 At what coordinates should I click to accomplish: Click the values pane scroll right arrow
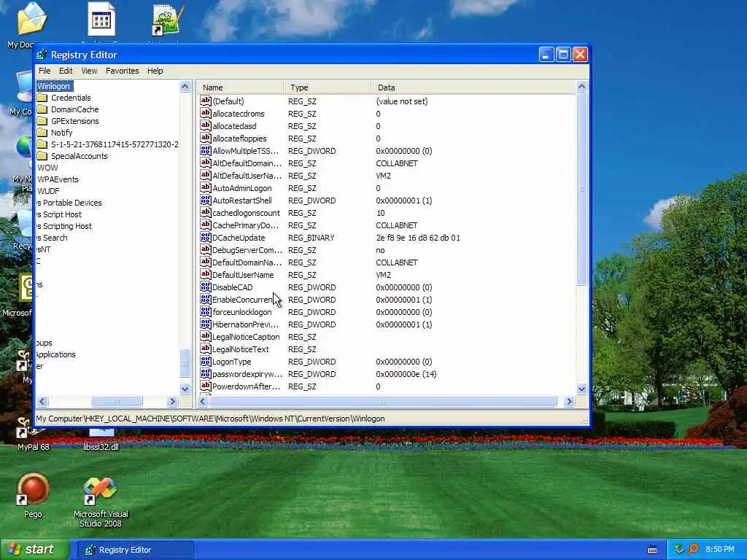[569, 402]
